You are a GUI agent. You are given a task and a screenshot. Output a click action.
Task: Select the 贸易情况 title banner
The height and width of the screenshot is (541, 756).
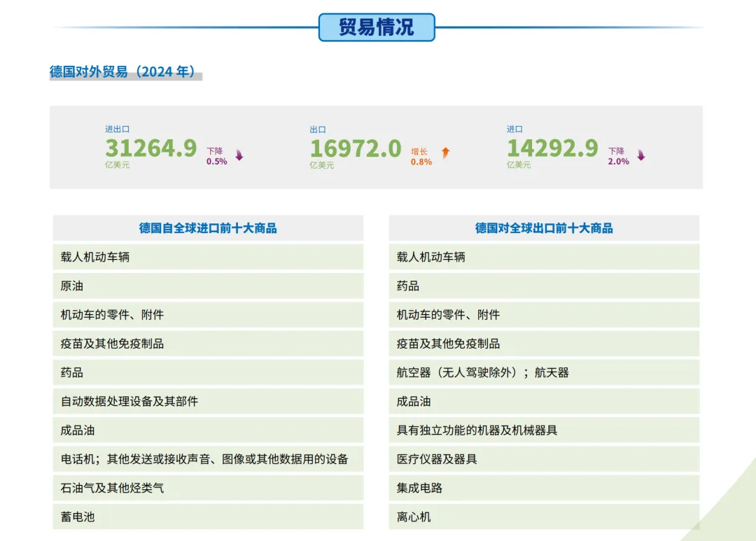coord(377,25)
